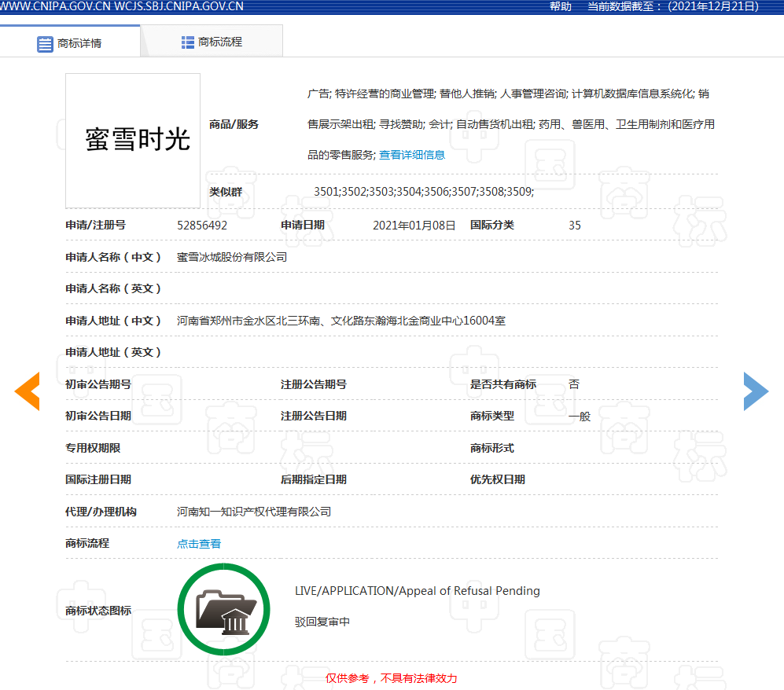This screenshot has height=690, width=784.
Task: Click the red disclaimer 仅供参考，不具有法律效力
Action: point(392,678)
